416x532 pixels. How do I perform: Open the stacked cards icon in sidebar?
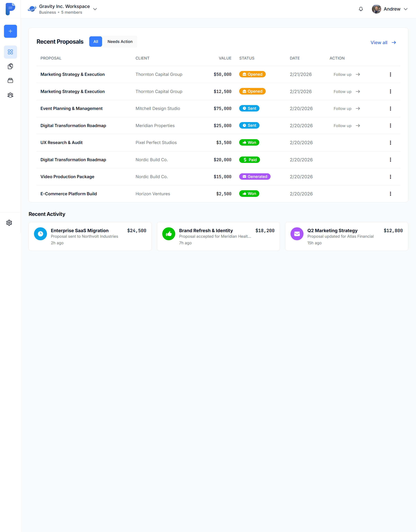pos(10,81)
